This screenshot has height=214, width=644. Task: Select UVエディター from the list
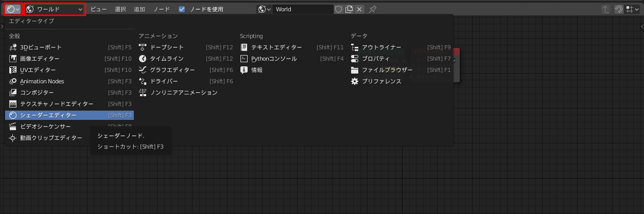coord(69,70)
